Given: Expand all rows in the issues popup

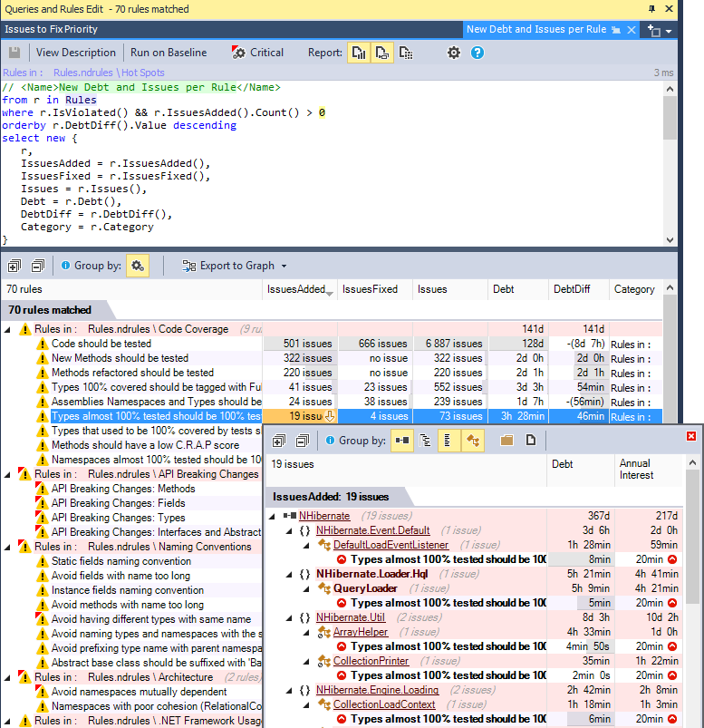Looking at the screenshot, I should 280,441.
